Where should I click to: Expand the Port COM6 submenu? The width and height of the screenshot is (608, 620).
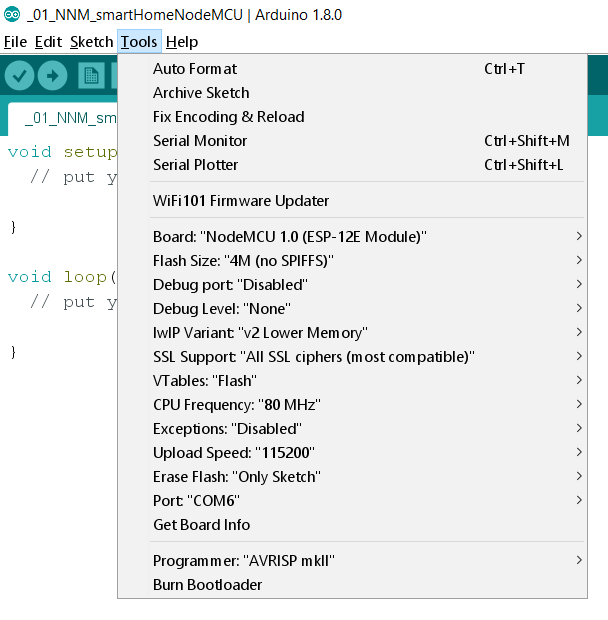click(352, 501)
